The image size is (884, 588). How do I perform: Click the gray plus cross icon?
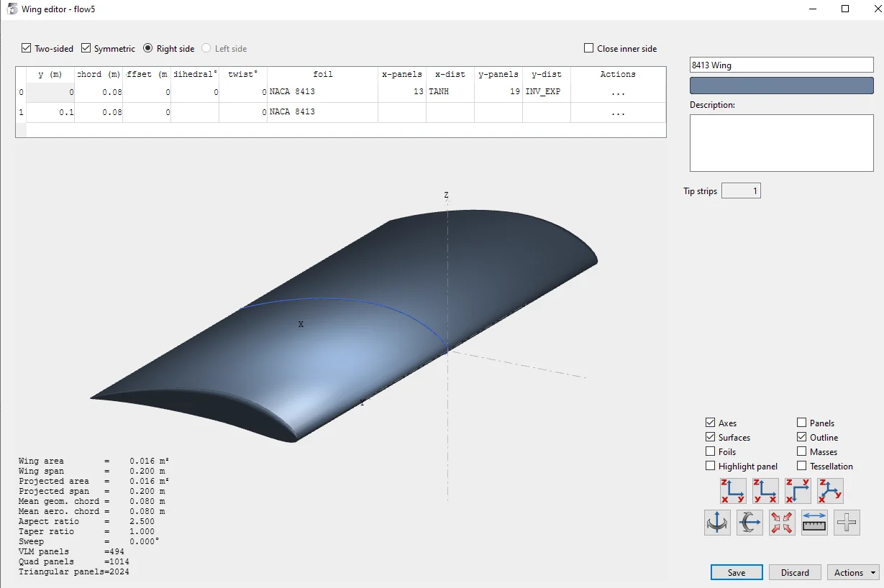(847, 523)
